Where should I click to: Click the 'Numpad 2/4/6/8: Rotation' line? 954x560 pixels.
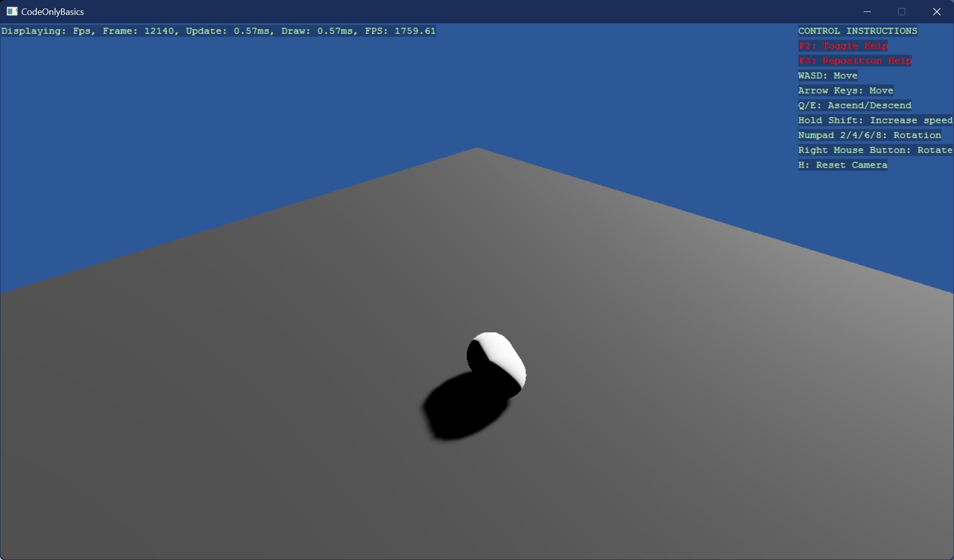click(870, 135)
